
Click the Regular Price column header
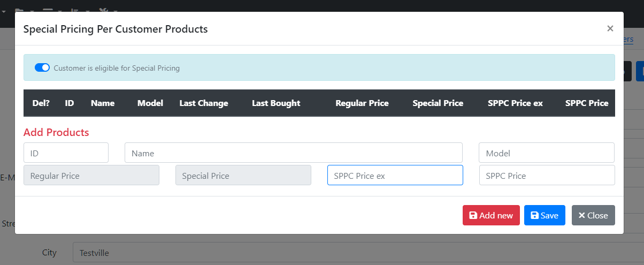tap(362, 103)
